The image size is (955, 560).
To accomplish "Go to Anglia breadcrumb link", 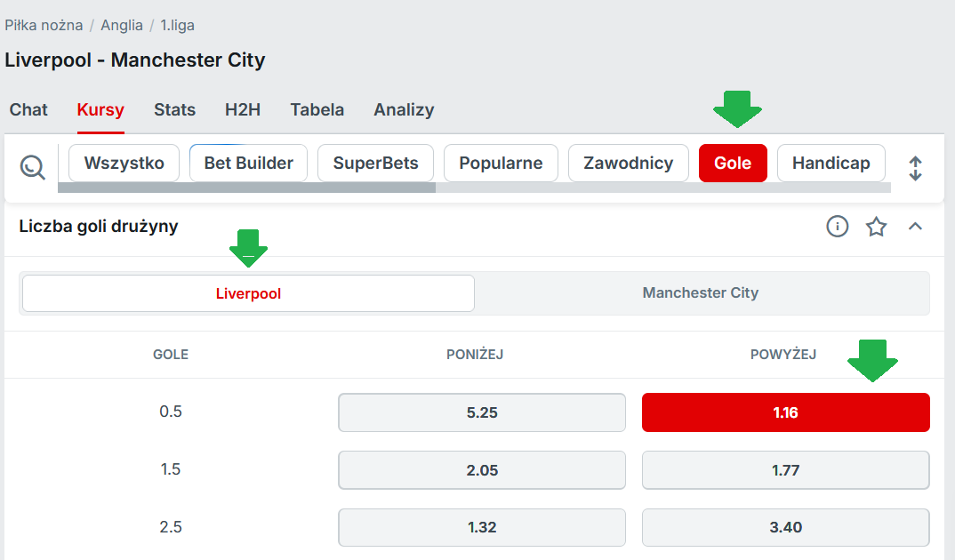I will pos(122,26).
